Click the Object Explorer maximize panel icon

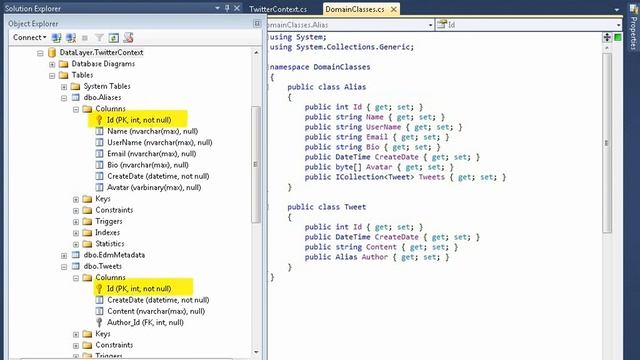(257, 24)
